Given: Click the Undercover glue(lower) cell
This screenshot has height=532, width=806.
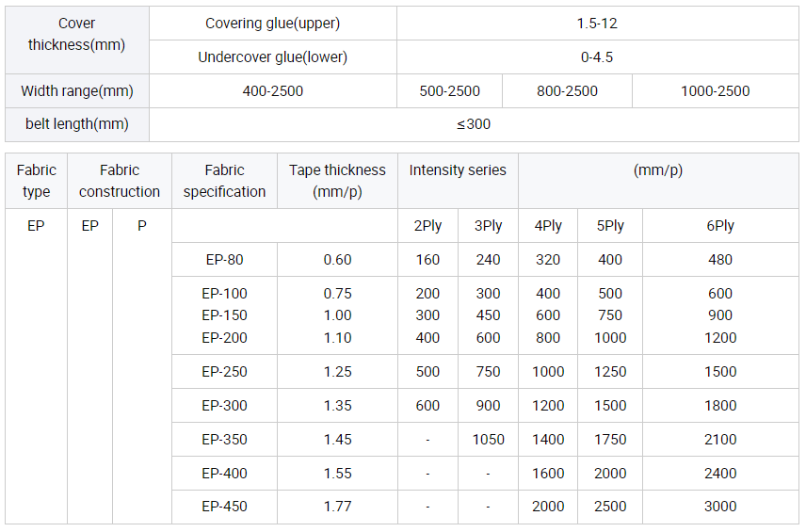Looking at the screenshot, I should (272, 56).
